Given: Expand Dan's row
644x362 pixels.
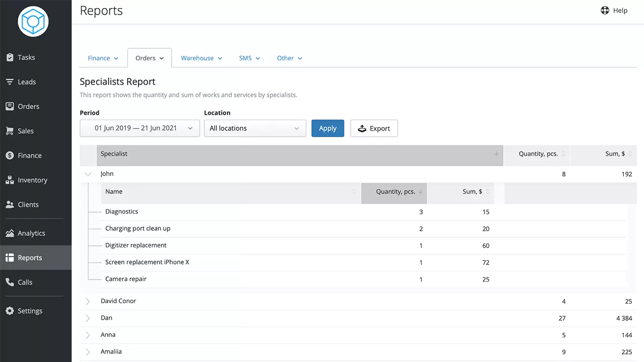Looking at the screenshot, I should point(88,318).
